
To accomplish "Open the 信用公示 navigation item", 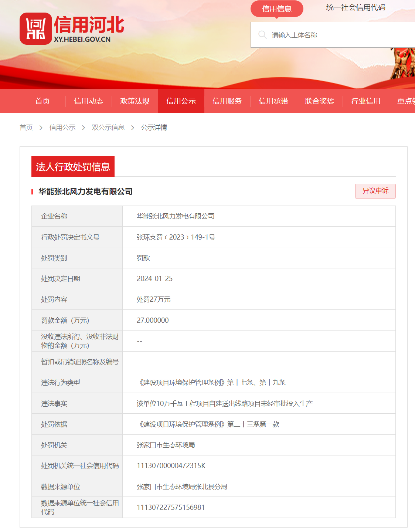I will pyautogui.click(x=181, y=101).
